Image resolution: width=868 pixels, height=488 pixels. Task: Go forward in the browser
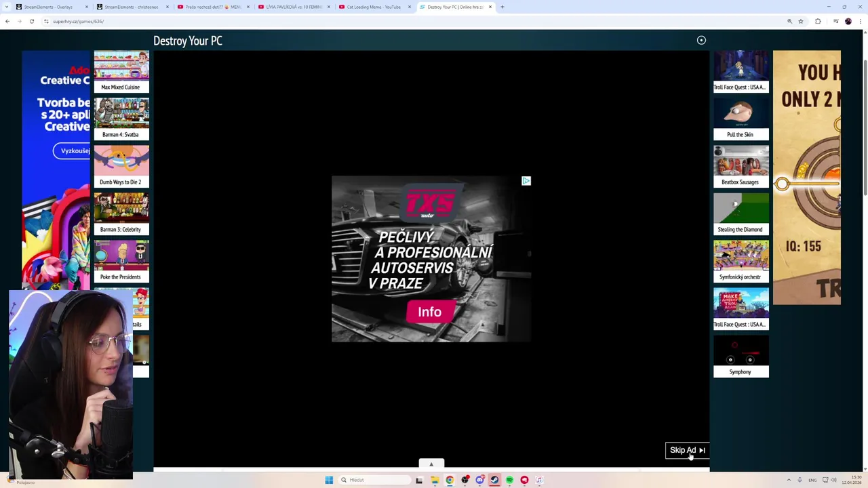click(x=20, y=21)
